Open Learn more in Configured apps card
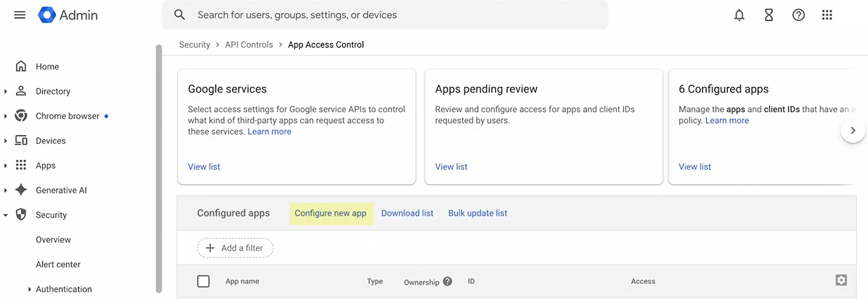The width and height of the screenshot is (868, 300). tap(727, 120)
